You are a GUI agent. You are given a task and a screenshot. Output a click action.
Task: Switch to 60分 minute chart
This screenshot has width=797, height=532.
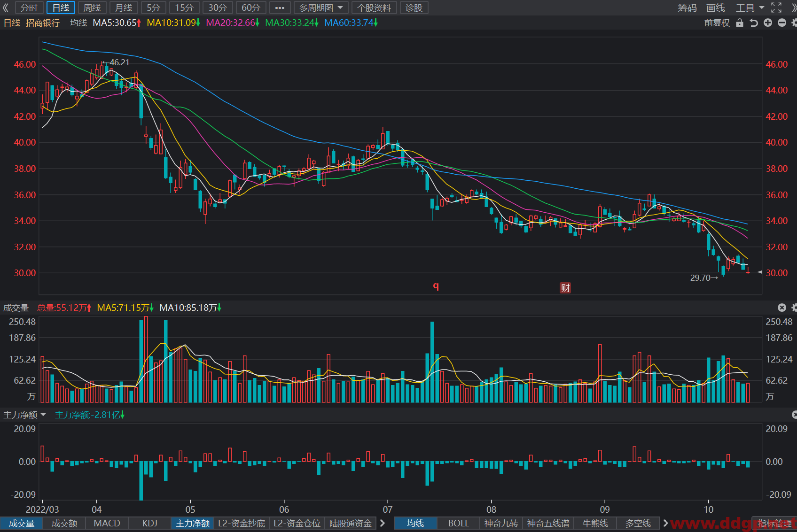click(x=251, y=8)
